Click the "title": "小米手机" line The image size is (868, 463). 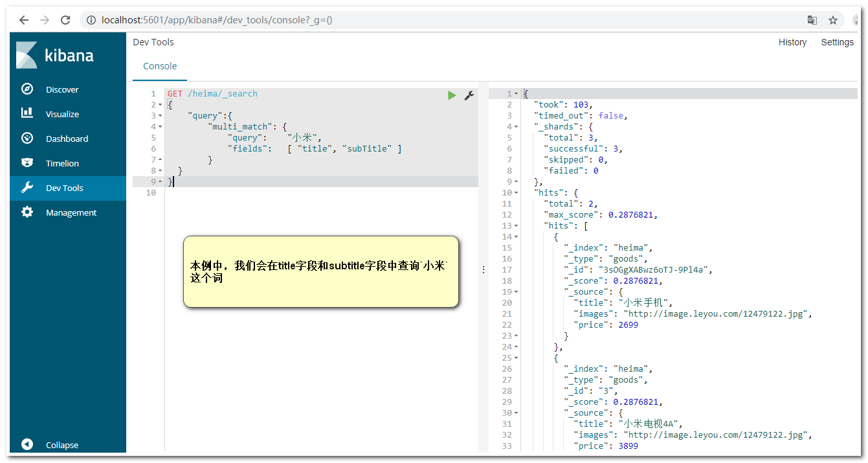coord(623,303)
